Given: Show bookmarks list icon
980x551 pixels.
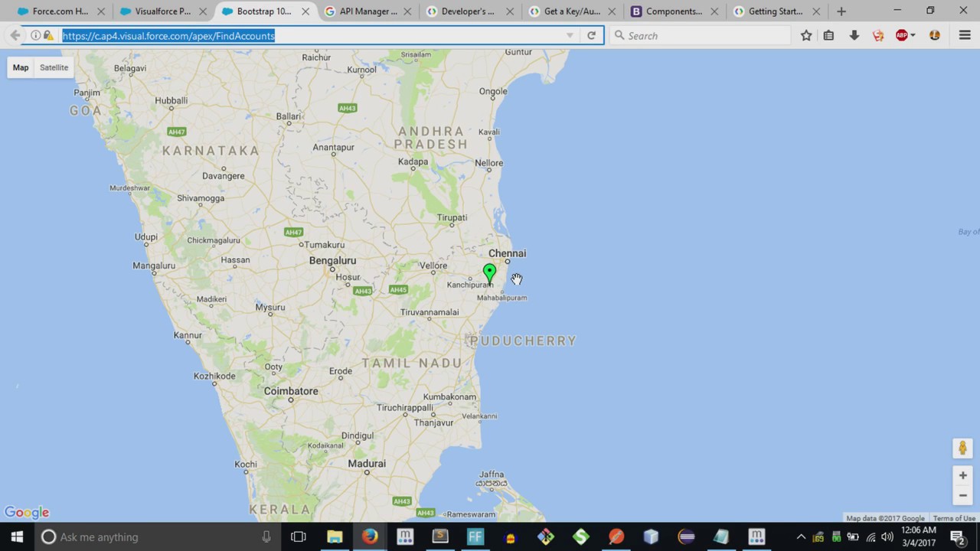Looking at the screenshot, I should pos(828,35).
